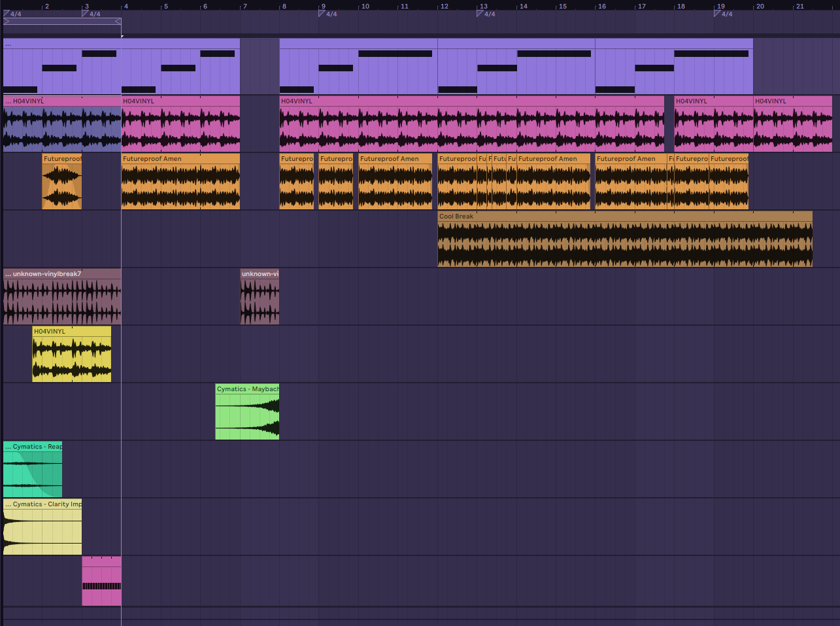Select the 4/4 time signature marker at bar 1
Image resolution: width=840 pixels, height=626 pixels.
(x=12, y=14)
